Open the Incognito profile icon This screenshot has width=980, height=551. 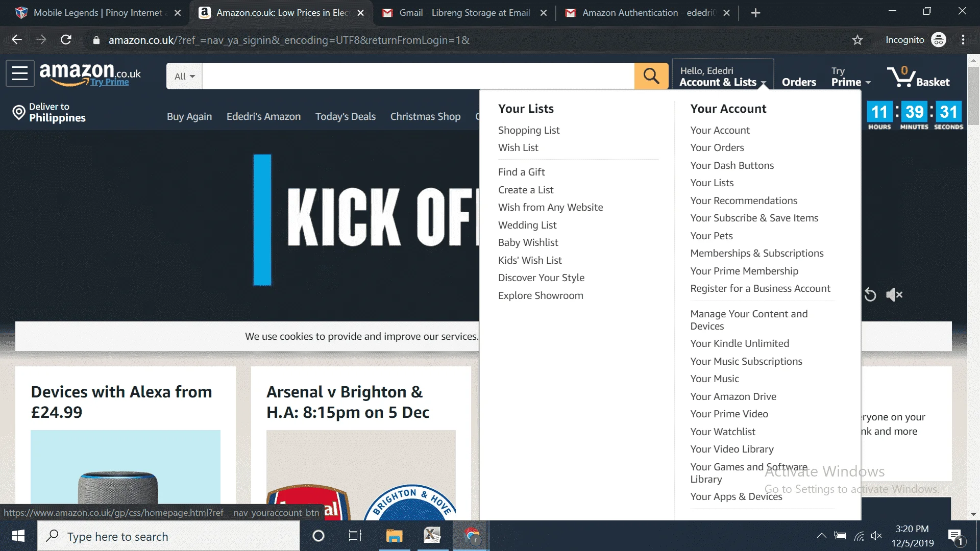tap(939, 40)
